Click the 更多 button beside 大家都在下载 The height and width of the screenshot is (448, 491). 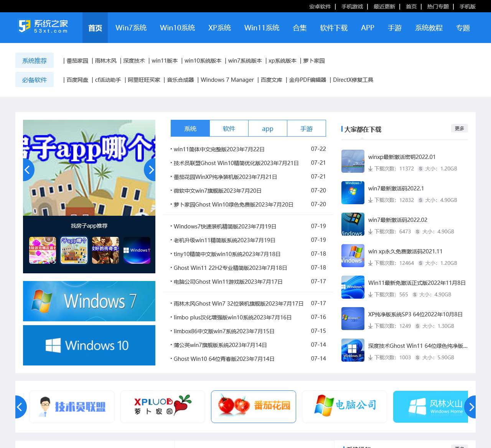(x=459, y=128)
